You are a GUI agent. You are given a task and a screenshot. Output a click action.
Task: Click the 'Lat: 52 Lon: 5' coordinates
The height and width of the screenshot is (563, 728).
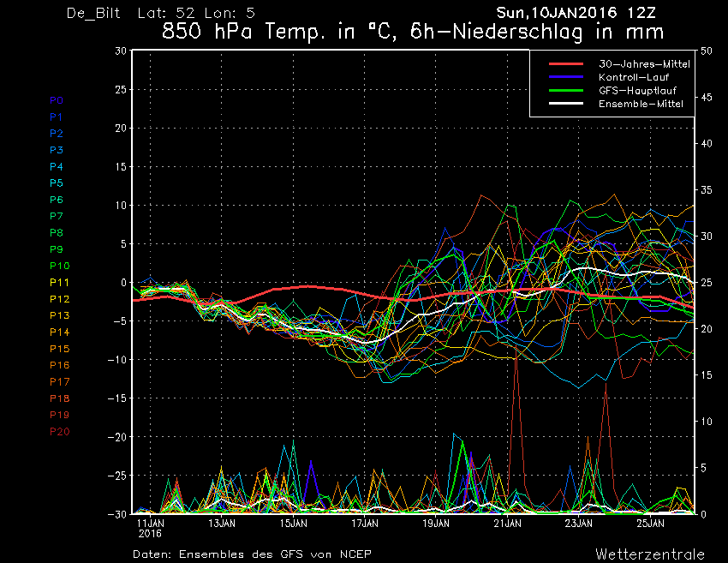click(x=196, y=13)
